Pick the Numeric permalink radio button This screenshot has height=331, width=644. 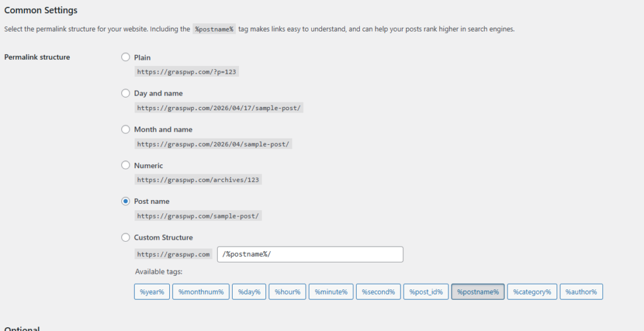tap(126, 165)
